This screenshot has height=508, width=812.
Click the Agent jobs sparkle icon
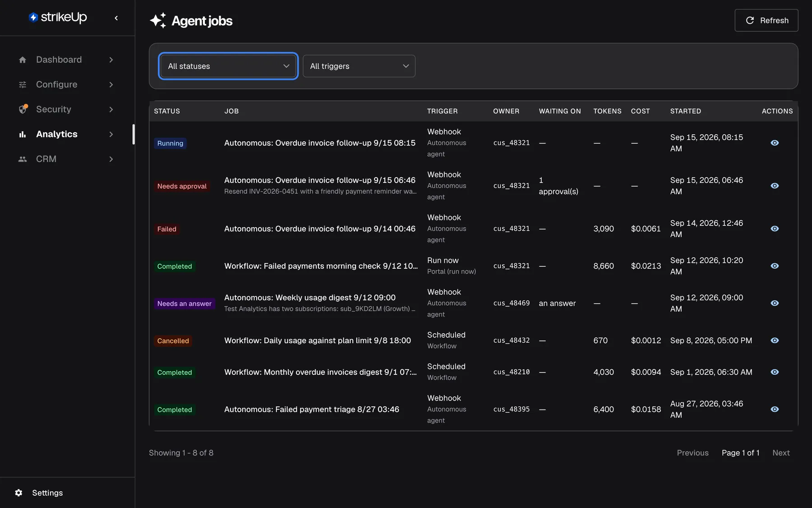click(158, 21)
